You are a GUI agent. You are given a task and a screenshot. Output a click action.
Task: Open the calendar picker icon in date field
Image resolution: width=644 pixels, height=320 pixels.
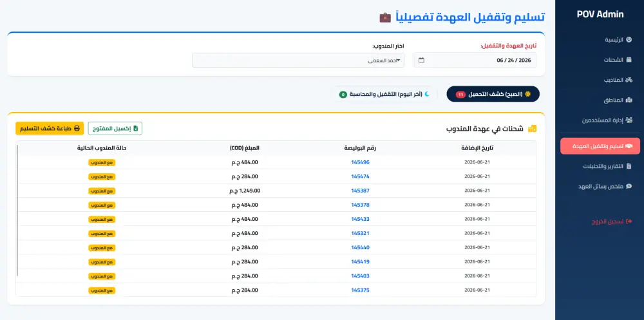point(421,61)
